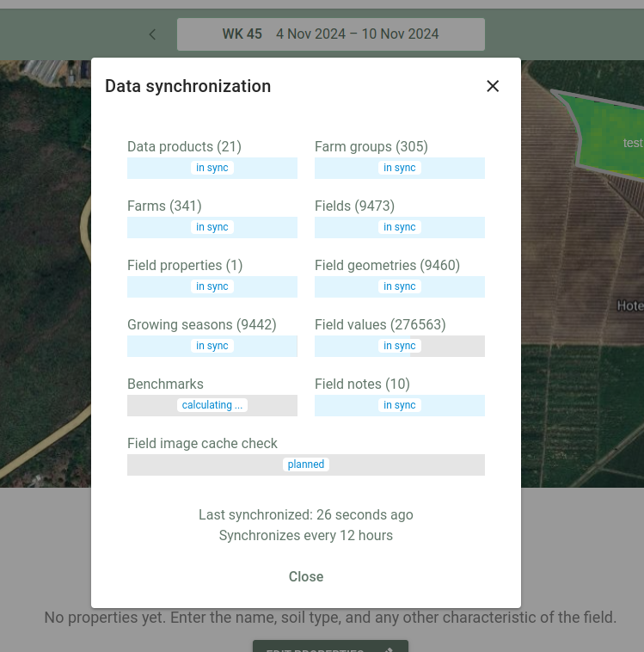The height and width of the screenshot is (652, 644).
Task: Click the Field image cache check planned badge
Action: 306,464
